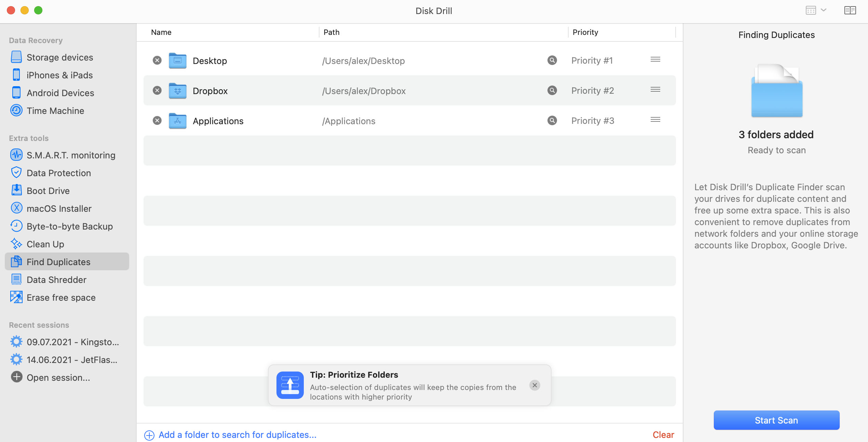Add a folder to search for duplicates
868x442 pixels.
230,435
